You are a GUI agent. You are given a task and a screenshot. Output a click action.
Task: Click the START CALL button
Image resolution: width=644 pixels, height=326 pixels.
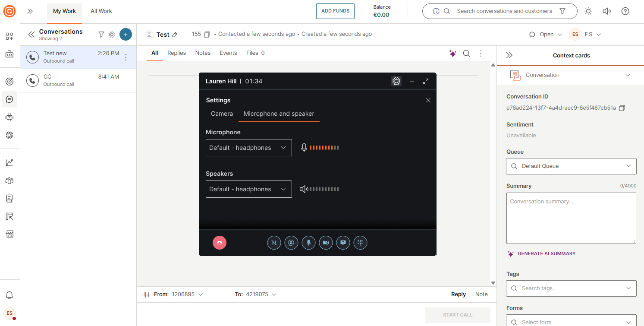pos(458,315)
